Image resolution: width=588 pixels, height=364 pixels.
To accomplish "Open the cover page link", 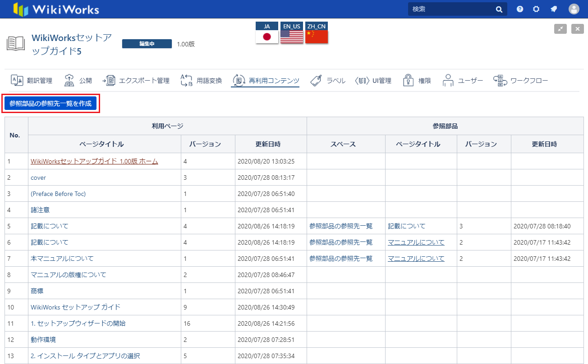I will tap(38, 177).
